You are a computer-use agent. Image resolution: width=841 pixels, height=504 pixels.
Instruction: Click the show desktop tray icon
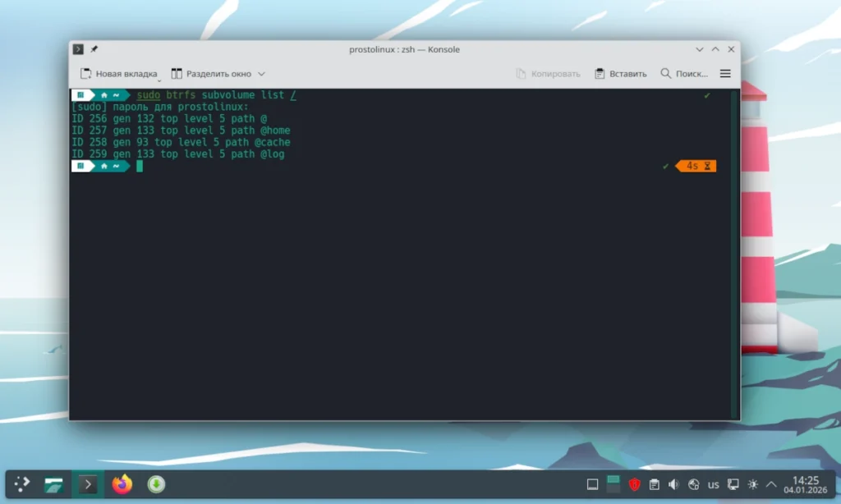coord(593,484)
